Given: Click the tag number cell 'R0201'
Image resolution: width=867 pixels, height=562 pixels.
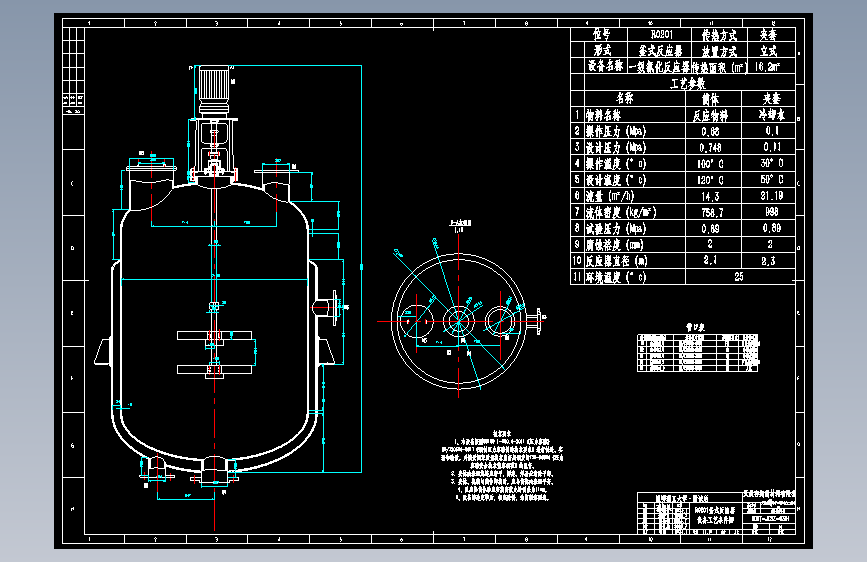Looking at the screenshot, I should tap(661, 34).
